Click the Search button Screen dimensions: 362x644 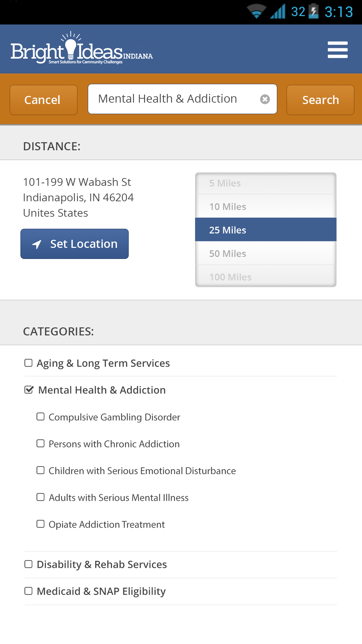tap(320, 100)
